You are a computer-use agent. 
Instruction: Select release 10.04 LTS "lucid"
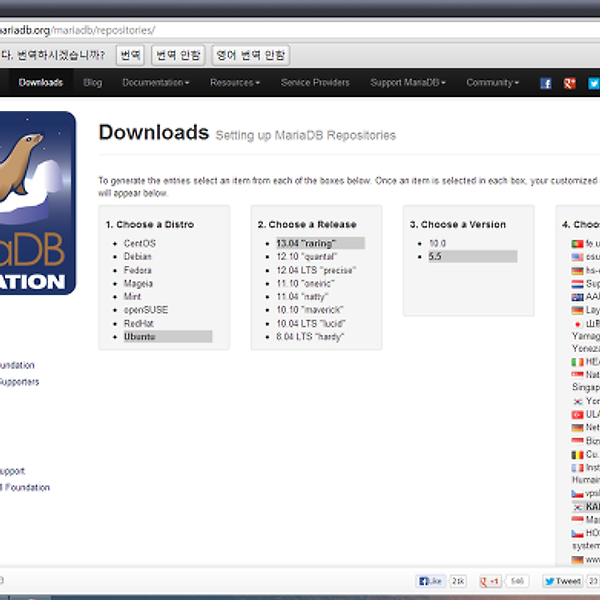click(311, 323)
